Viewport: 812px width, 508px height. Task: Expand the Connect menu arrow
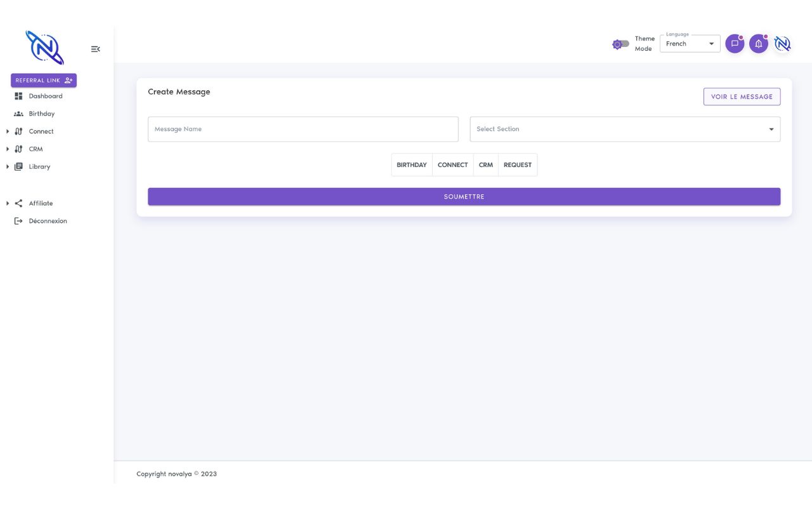point(8,131)
